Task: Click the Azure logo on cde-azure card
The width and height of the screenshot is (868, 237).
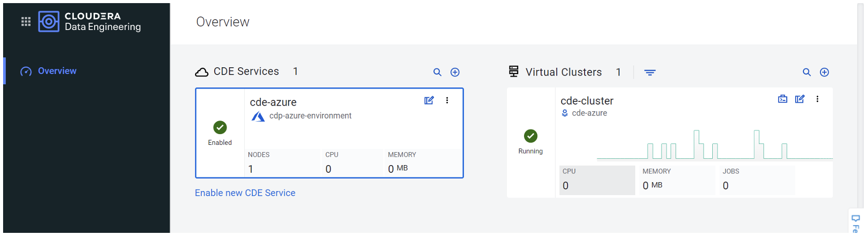Action: point(258,117)
